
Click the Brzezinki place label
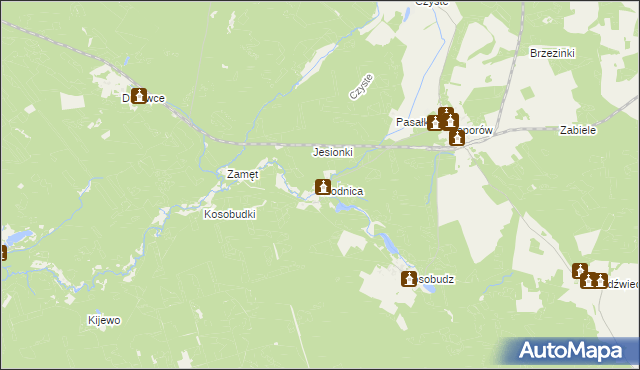pyautogui.click(x=552, y=53)
